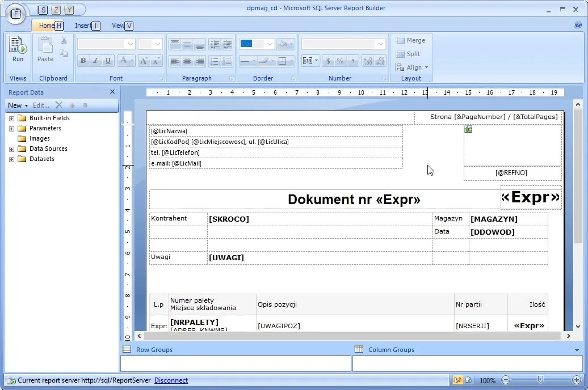Open the number format dropdown
The image size is (588, 390).
coord(381,44)
